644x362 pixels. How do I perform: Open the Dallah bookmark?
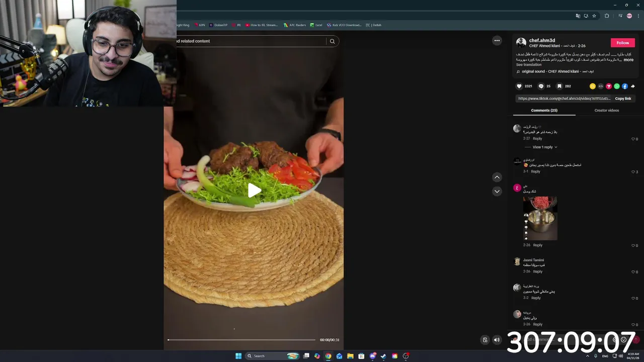[374, 25]
